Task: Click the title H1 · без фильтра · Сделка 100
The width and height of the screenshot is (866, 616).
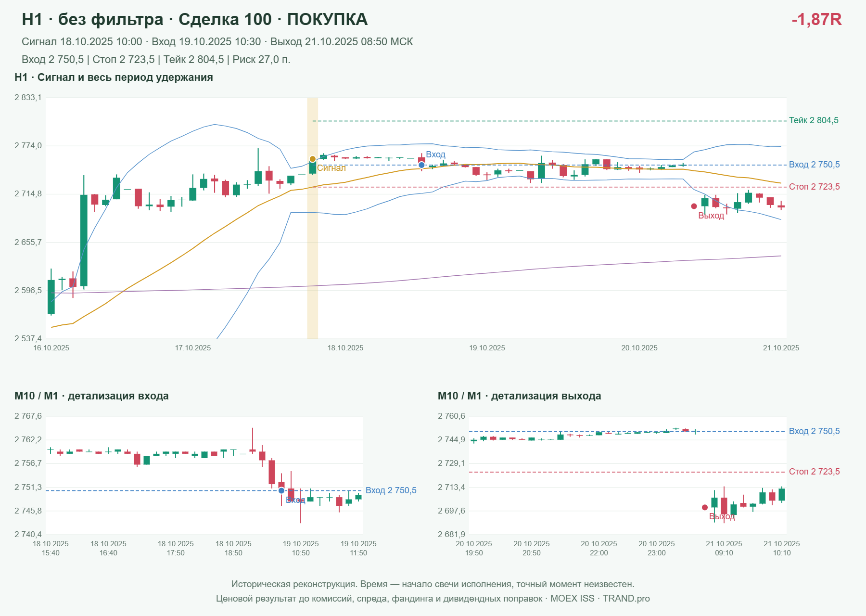Action: 195,19
